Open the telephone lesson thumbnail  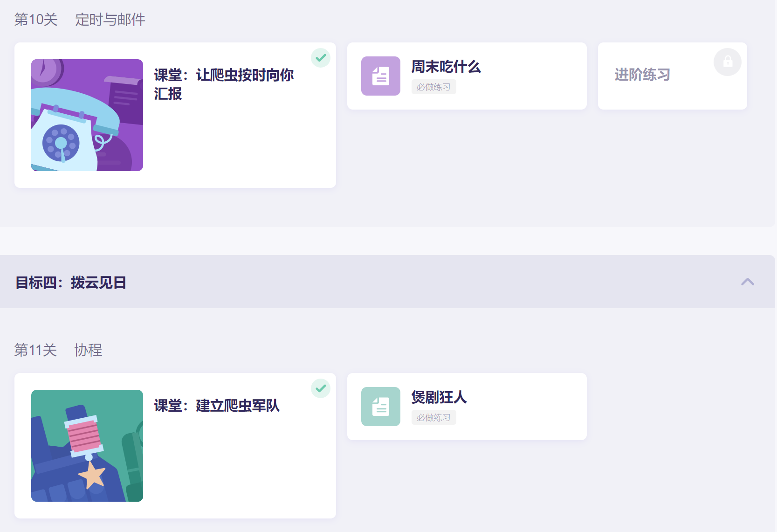[x=87, y=115]
